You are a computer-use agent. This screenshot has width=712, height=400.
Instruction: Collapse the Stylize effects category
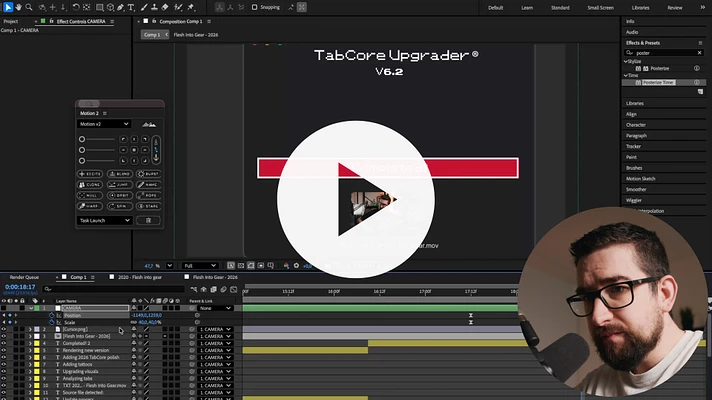pyautogui.click(x=626, y=61)
